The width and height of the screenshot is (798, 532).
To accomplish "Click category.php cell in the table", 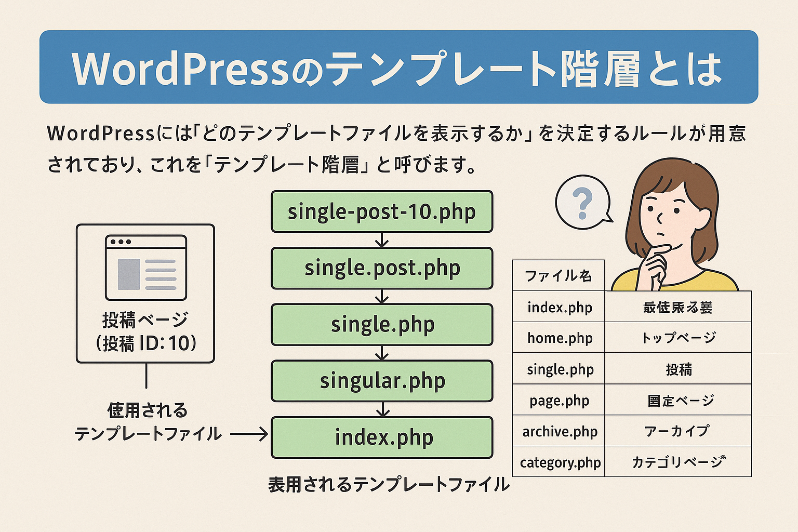I will pyautogui.click(x=558, y=461).
